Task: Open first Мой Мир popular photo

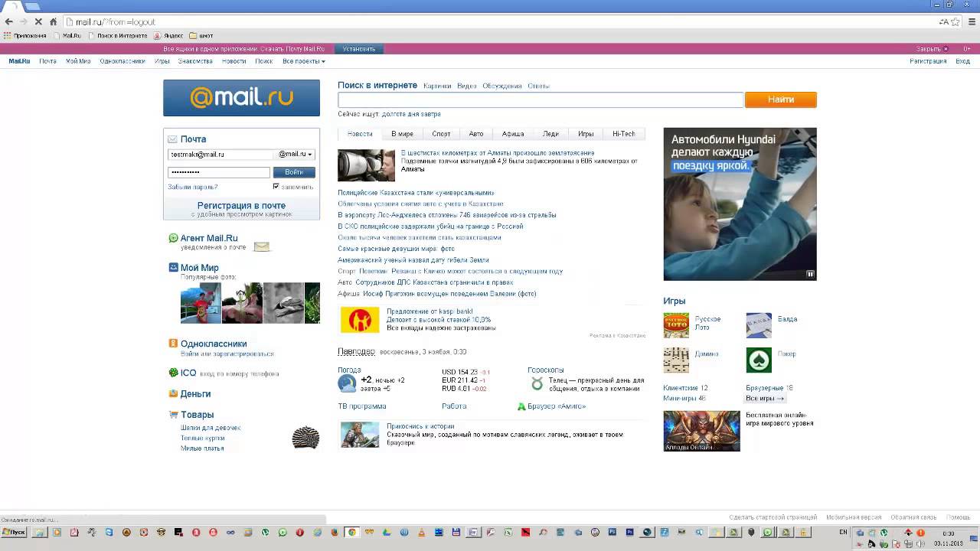Action: [x=201, y=303]
